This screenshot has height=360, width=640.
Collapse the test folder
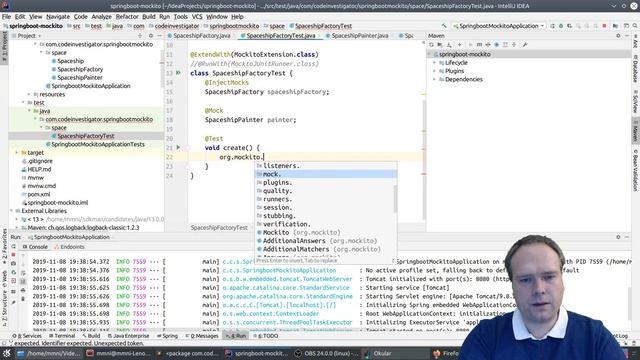click(x=23, y=103)
